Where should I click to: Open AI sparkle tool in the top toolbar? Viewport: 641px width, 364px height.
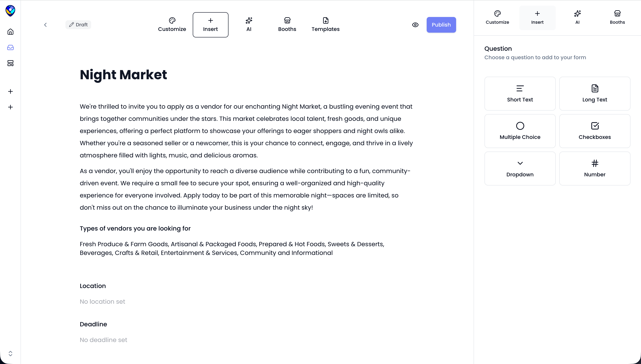click(x=249, y=25)
